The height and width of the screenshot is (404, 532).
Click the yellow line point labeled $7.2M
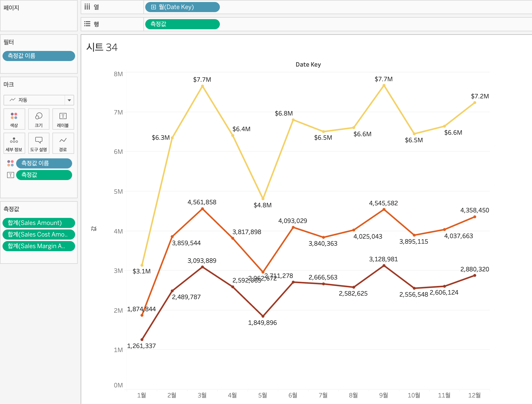pyautogui.click(x=475, y=103)
